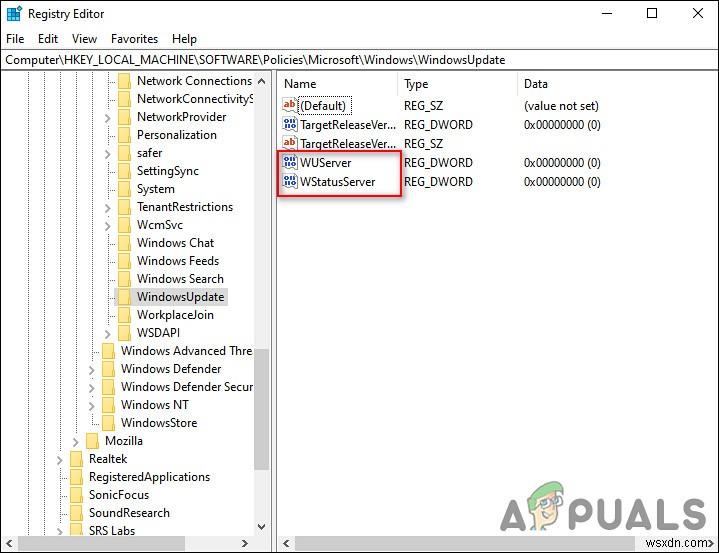Click the TargetReleaseVer REG_DWORD value icon
Viewport: 719px width, 553px height.
click(x=289, y=124)
